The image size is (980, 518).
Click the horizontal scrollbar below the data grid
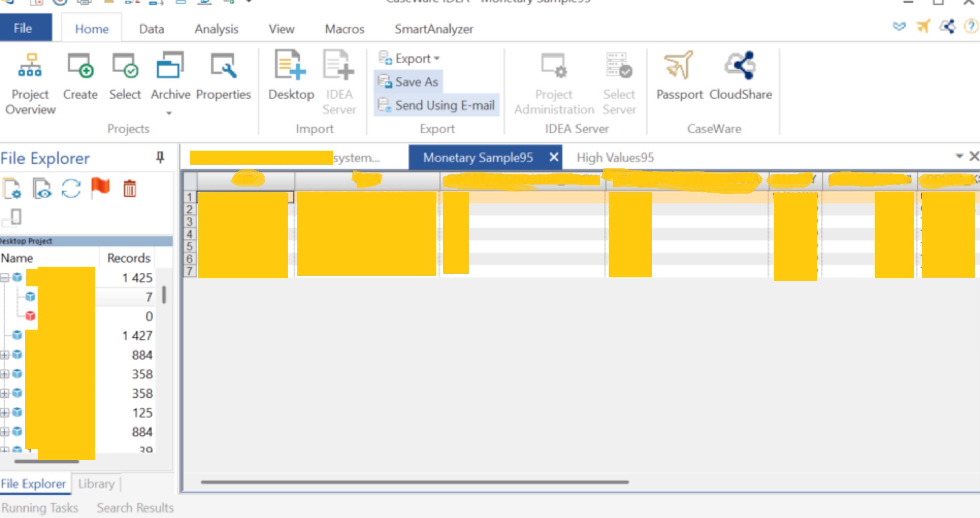(415, 482)
